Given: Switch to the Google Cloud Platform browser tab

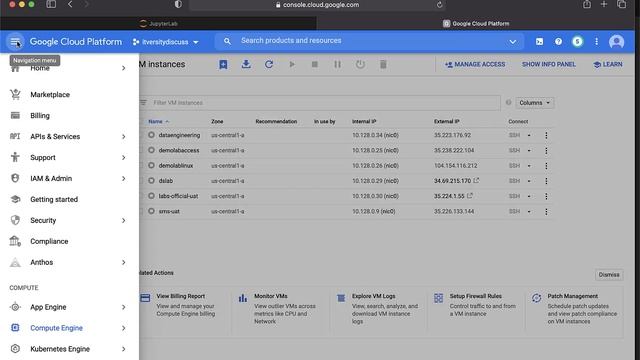Looking at the screenshot, I should point(476,24).
